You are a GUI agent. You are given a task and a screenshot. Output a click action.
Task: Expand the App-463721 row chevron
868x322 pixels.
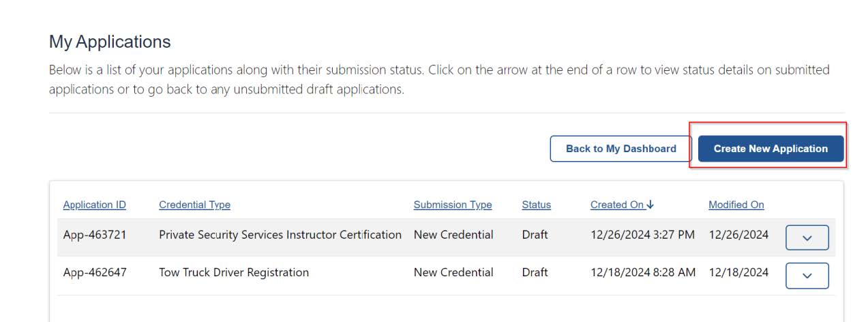(807, 238)
